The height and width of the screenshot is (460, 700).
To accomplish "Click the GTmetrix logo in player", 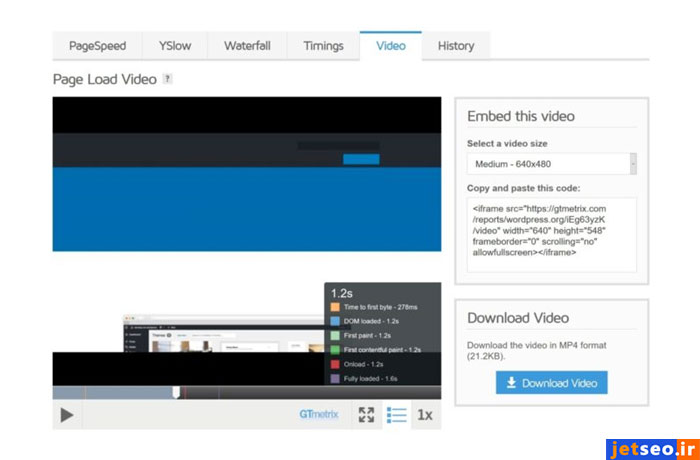I will 320,414.
